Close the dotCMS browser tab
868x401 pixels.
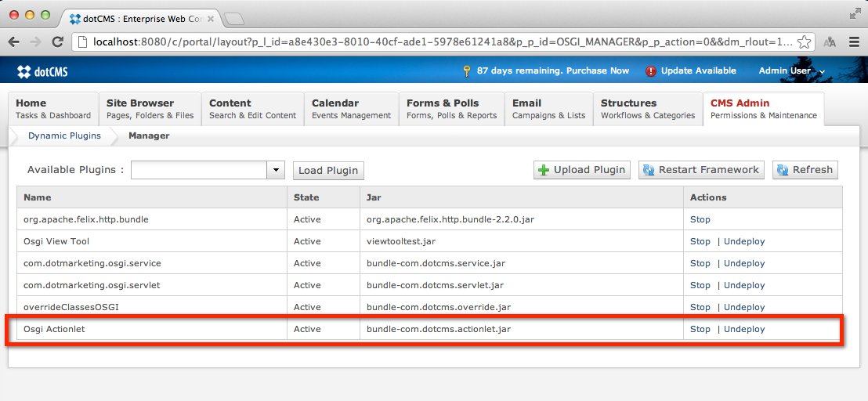pyautogui.click(x=211, y=18)
